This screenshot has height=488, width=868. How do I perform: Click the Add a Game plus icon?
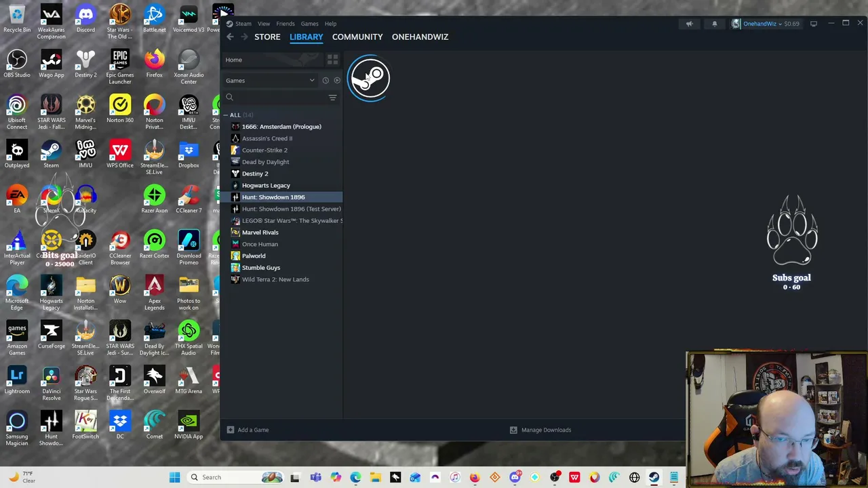231,430
